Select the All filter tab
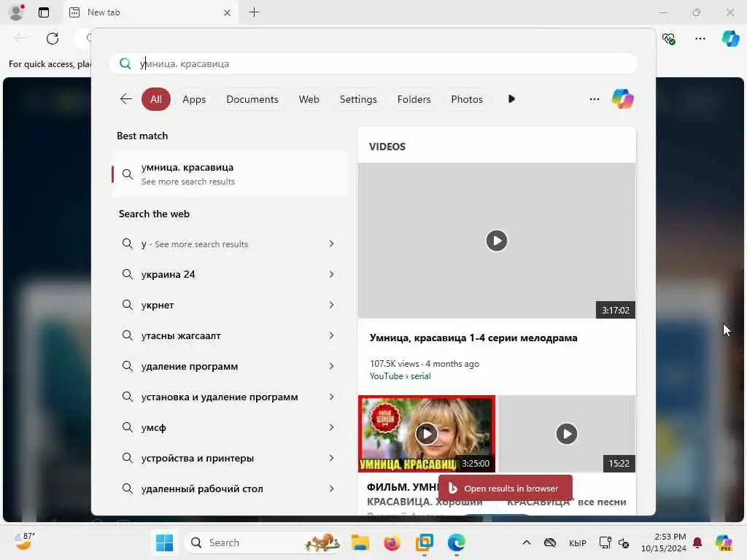Viewport: 747px width, 560px height. (156, 99)
